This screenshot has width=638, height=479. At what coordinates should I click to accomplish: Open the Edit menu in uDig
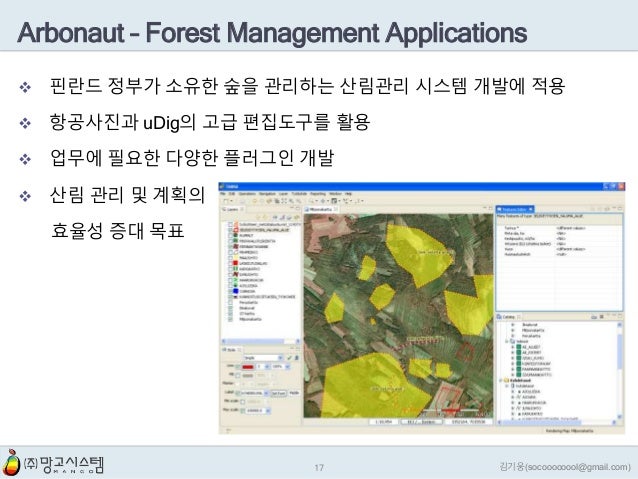click(232, 194)
